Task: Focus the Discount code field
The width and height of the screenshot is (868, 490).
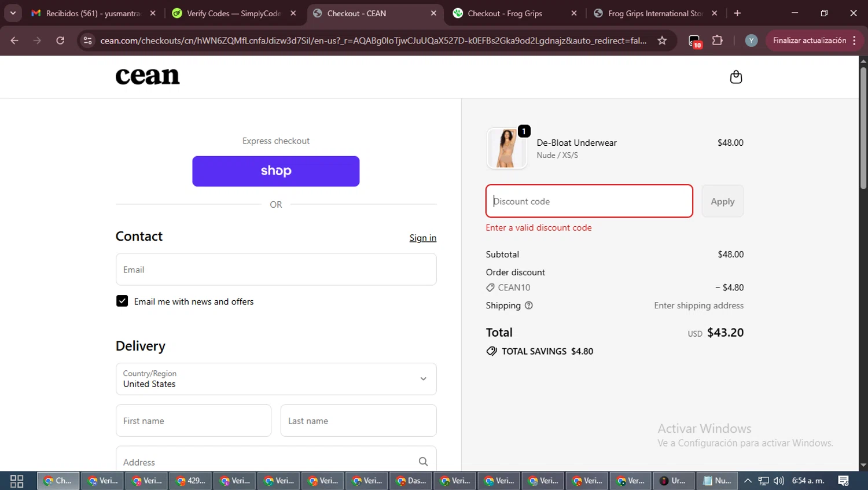Action: [x=589, y=201]
